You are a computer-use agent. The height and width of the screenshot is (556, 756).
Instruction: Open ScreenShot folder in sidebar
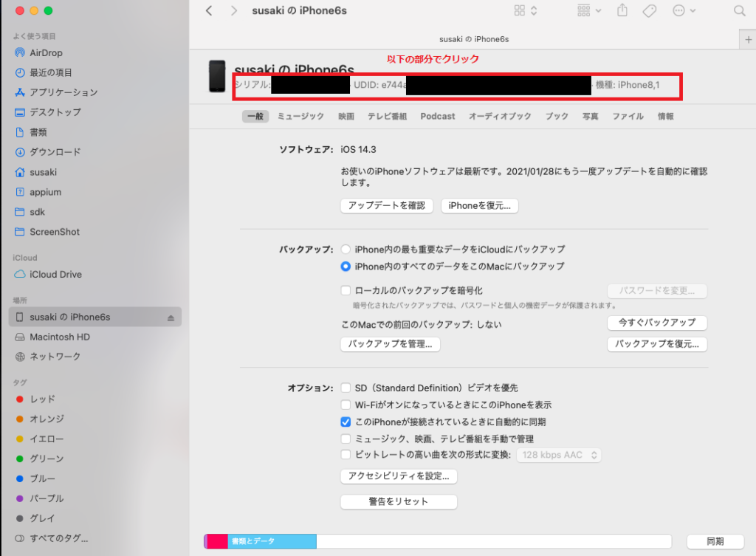(55, 232)
